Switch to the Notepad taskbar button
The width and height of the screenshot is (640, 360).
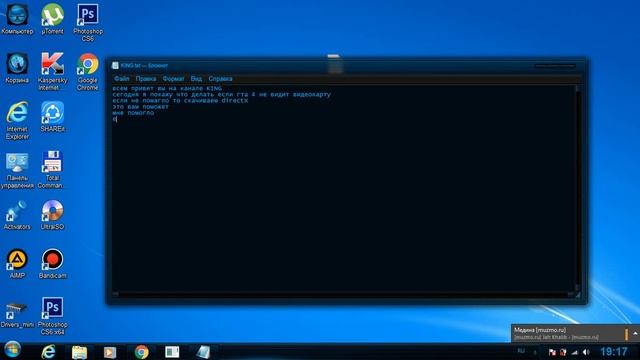tap(203, 352)
